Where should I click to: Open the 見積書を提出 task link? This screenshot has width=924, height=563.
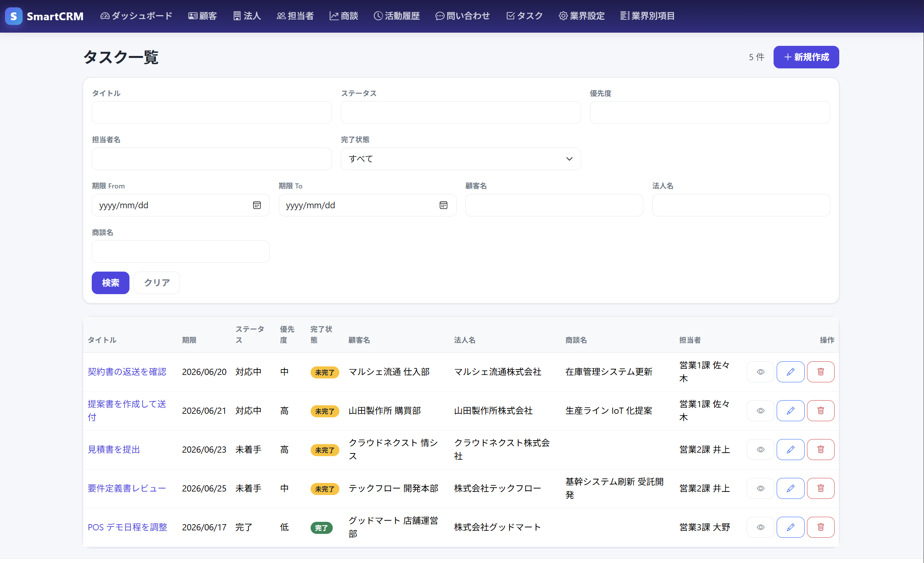[x=114, y=450]
